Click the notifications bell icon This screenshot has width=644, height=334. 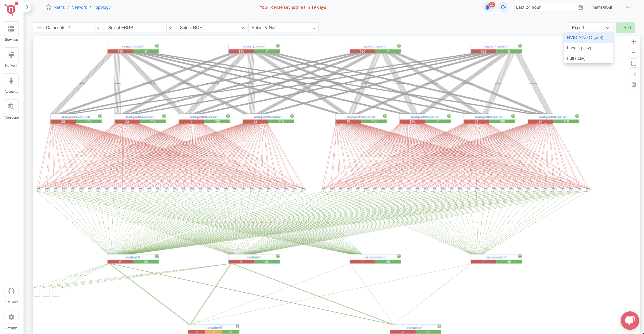(x=487, y=7)
